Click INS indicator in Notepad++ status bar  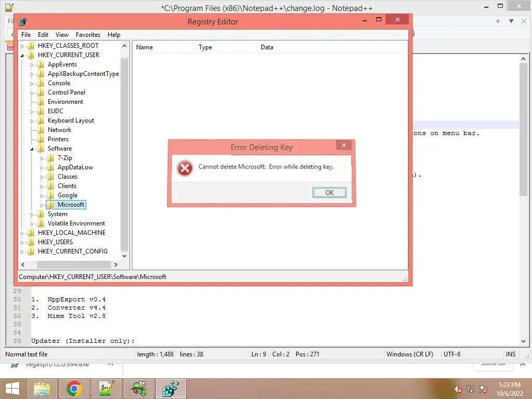coord(511,354)
